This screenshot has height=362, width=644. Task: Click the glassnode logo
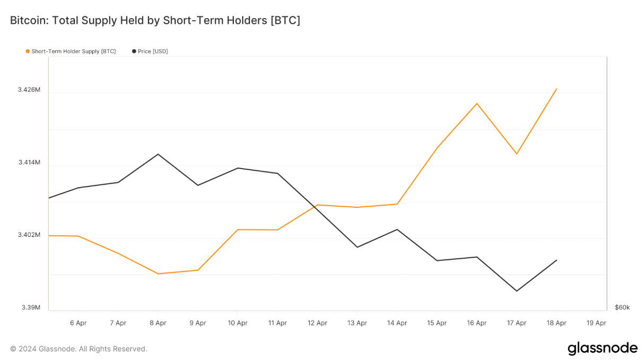[602, 348]
